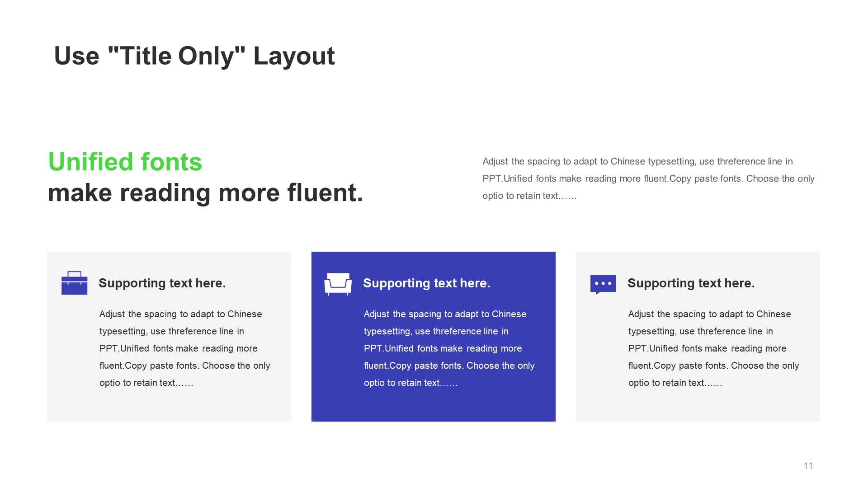Click "Supporting text here." in the right card
Viewport: 868px width, 488px height.
pos(691,283)
